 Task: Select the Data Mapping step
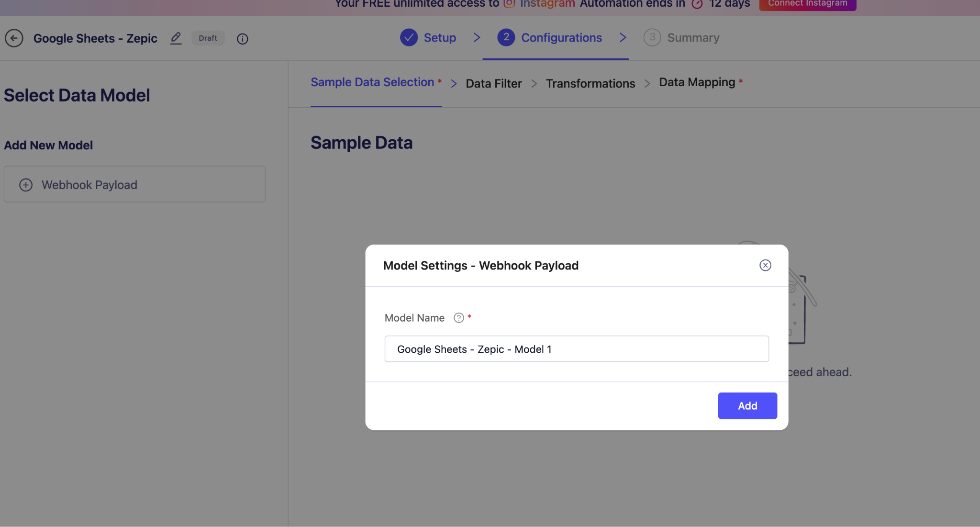(696, 82)
